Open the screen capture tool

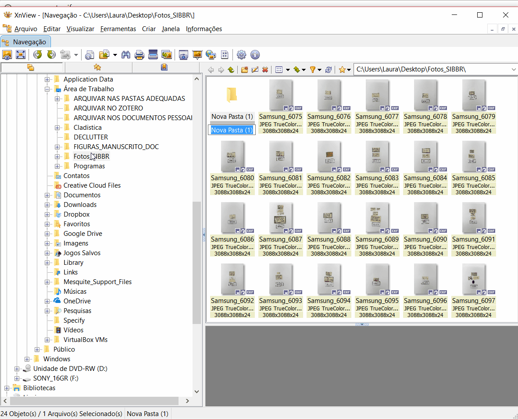(x=183, y=55)
